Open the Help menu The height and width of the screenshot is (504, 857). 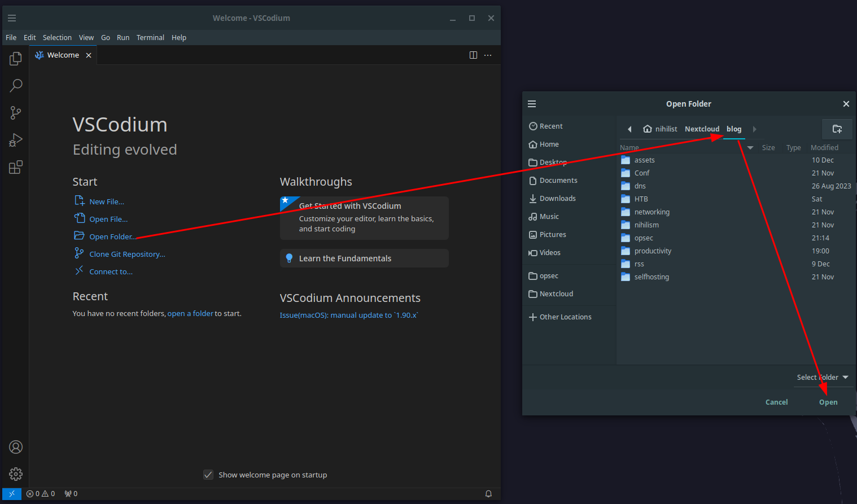tap(179, 38)
